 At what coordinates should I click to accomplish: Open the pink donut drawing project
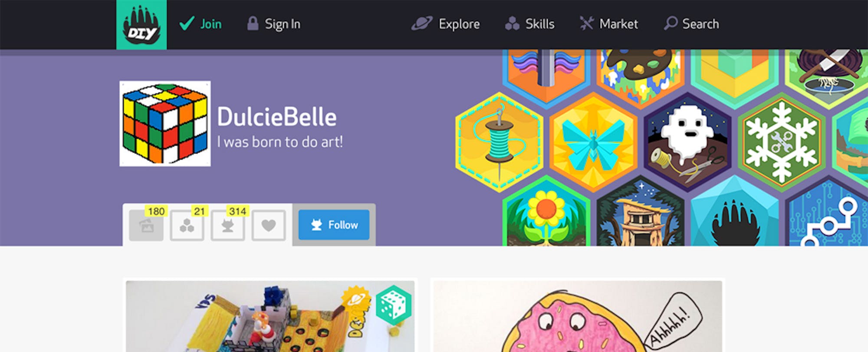click(578, 316)
